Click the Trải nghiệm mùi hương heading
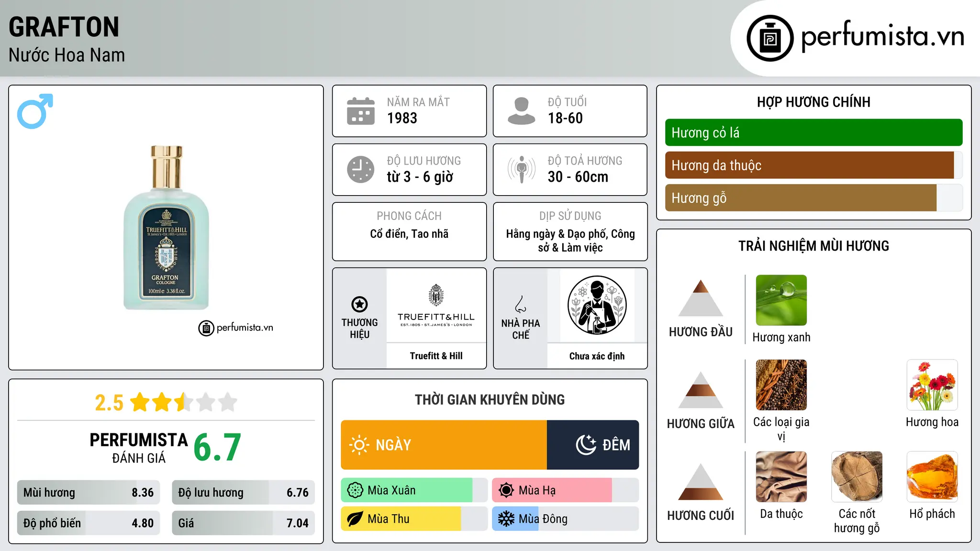This screenshot has width=980, height=551. [x=813, y=246]
